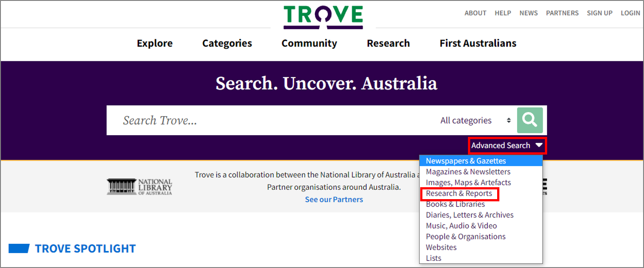Click the National Library of Australia logo

pos(139,187)
